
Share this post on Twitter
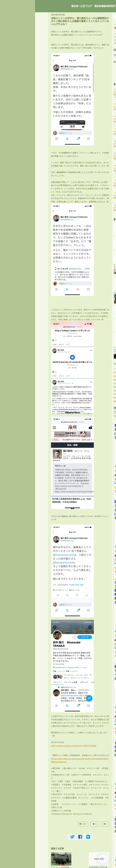tap(72, 836)
